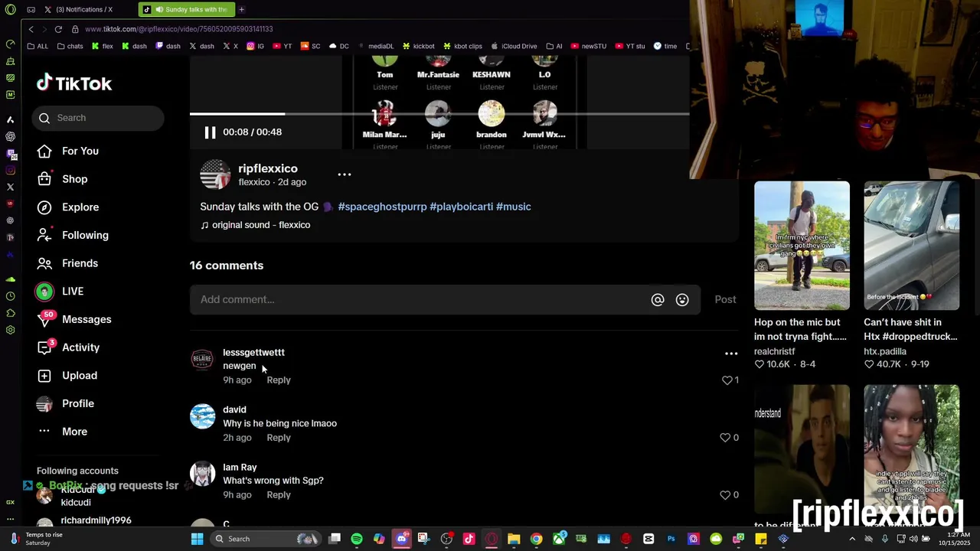
Task: Open the IG bookmark
Action: [256, 46]
